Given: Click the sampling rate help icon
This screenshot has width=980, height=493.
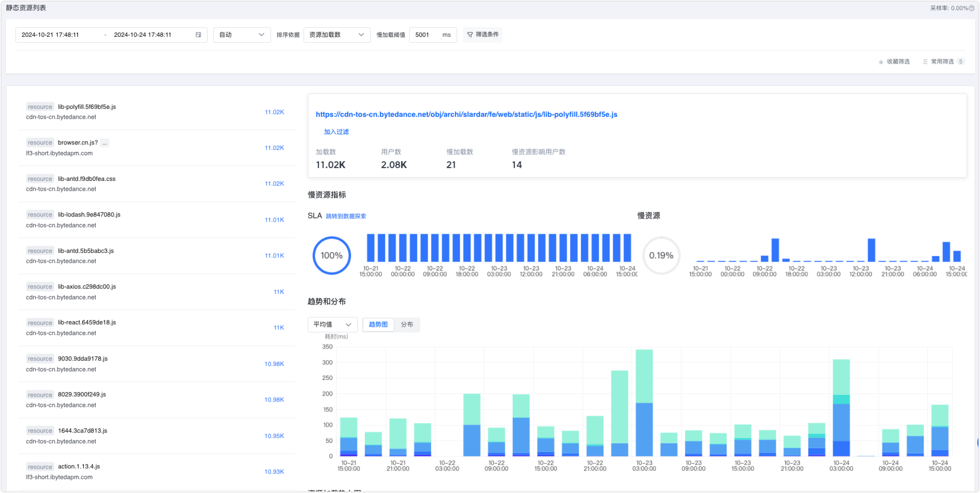Looking at the screenshot, I should (971, 8).
